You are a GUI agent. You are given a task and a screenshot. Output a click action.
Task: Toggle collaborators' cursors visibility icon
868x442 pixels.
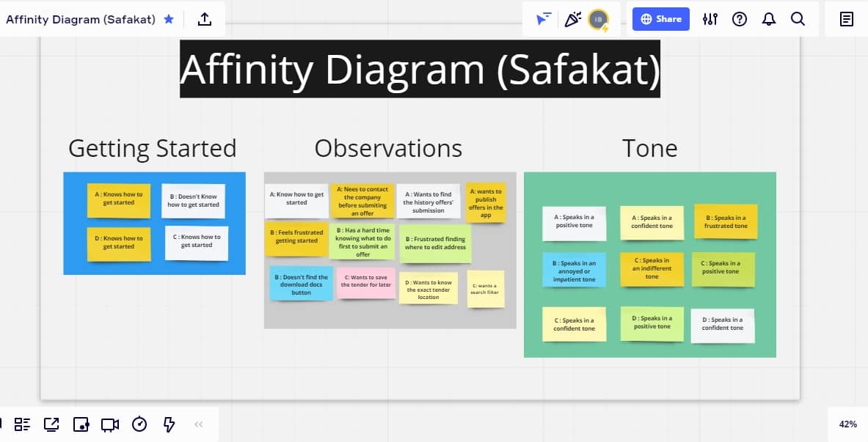(543, 20)
